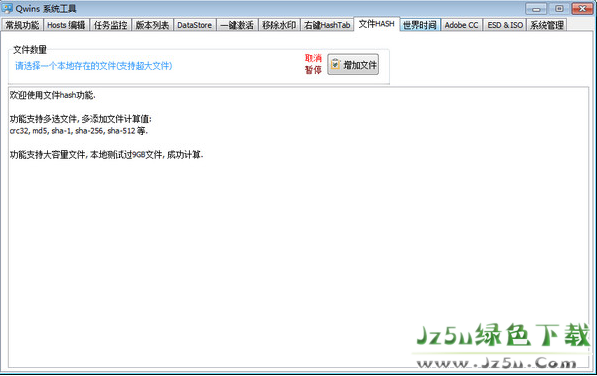Open the Adobe CC tab
597x376 pixels.
point(461,25)
